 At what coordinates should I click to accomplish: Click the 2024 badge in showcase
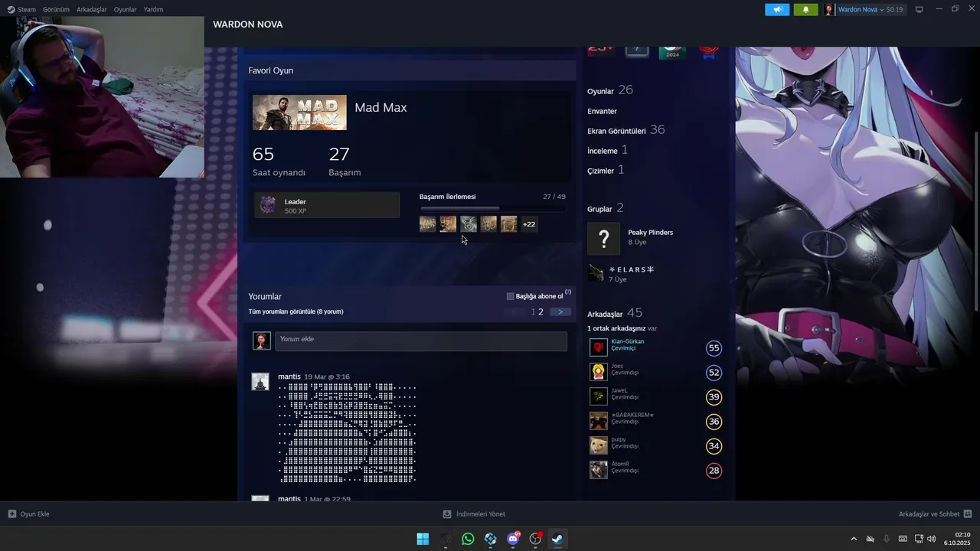coord(673,52)
